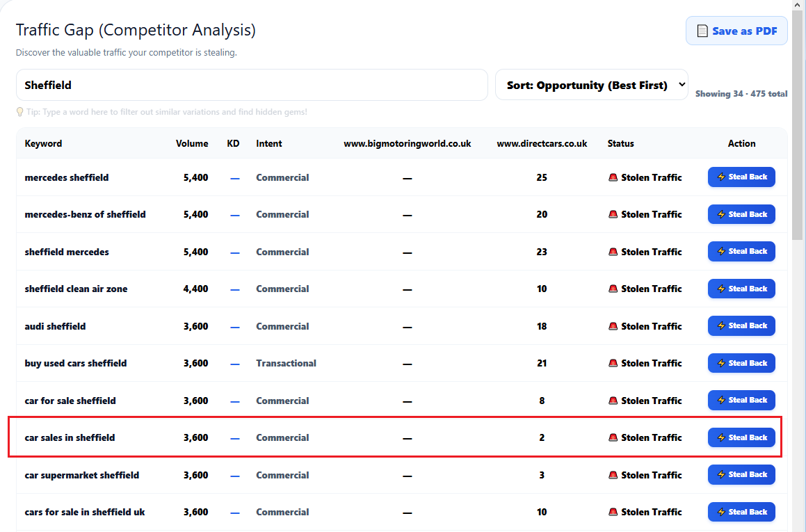Click siren icon for car supermarket sheffield

pyautogui.click(x=613, y=475)
